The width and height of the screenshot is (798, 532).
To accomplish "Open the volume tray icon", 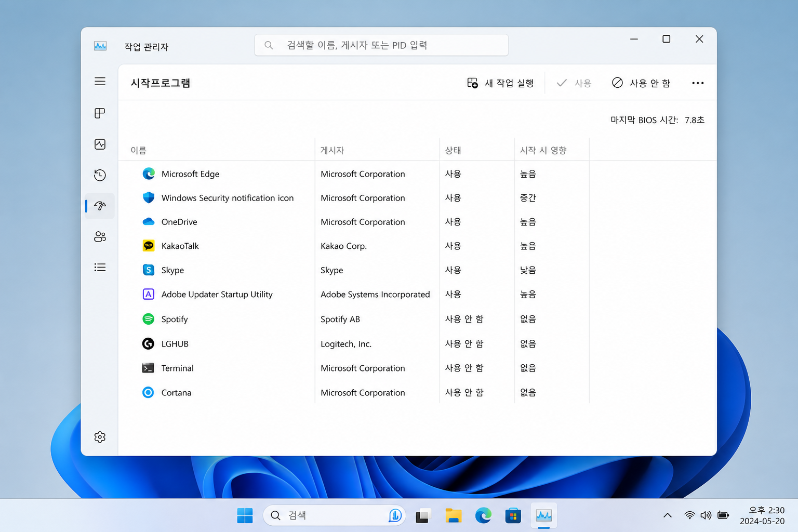I will click(706, 515).
